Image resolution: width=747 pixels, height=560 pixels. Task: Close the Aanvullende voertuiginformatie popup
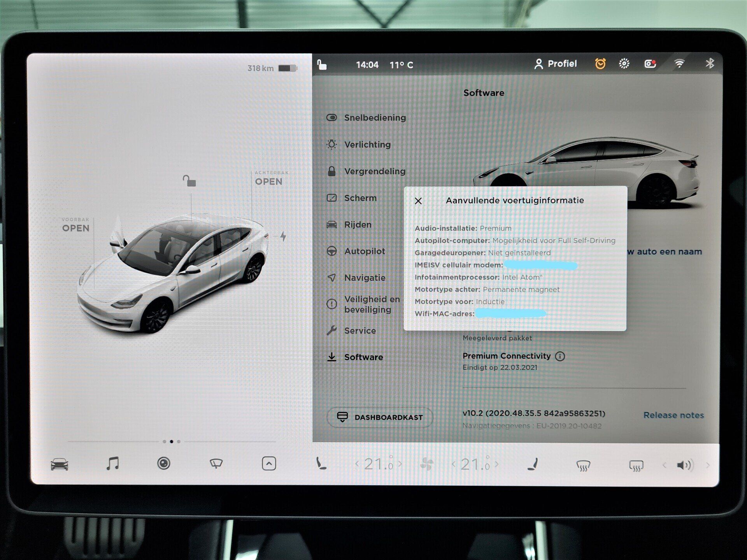[419, 201]
